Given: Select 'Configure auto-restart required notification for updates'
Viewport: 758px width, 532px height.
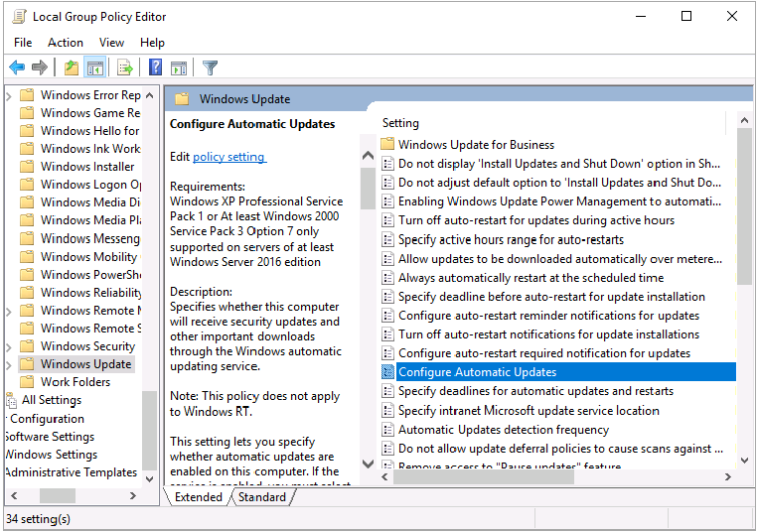Looking at the screenshot, I should 544,353.
